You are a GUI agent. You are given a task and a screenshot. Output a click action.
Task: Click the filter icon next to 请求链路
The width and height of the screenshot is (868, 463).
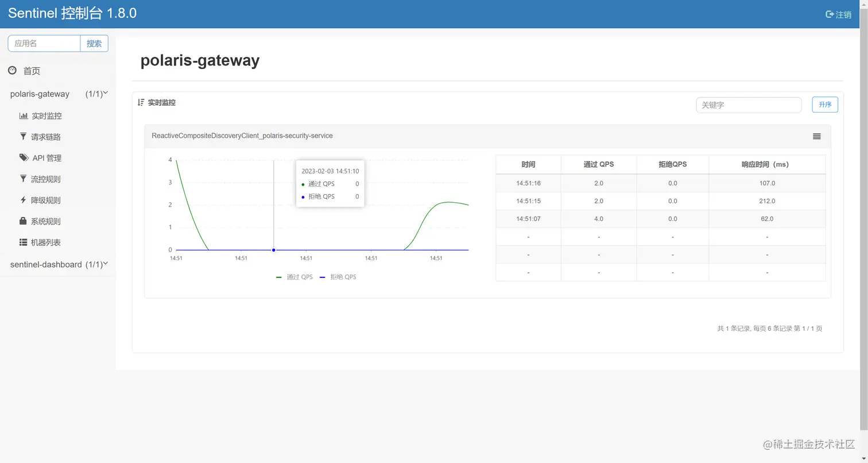(x=23, y=137)
